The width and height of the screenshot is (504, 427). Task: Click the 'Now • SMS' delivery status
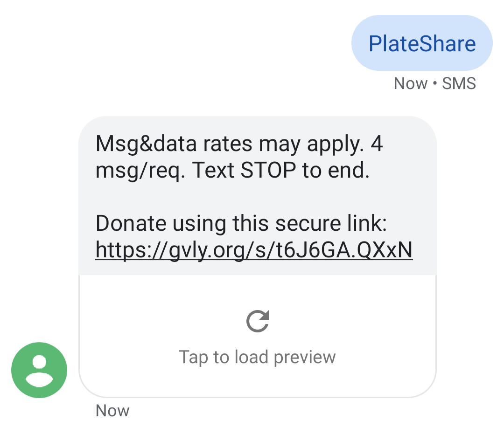pos(434,83)
